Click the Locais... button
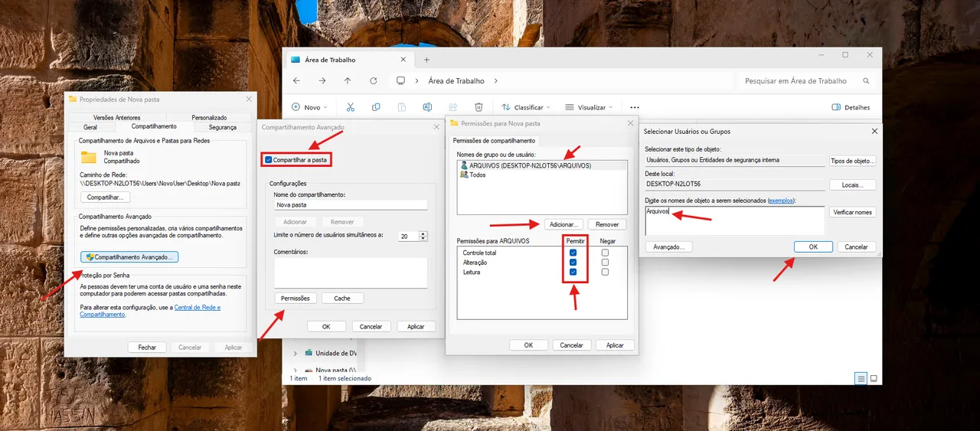980x431 pixels. pos(853,184)
